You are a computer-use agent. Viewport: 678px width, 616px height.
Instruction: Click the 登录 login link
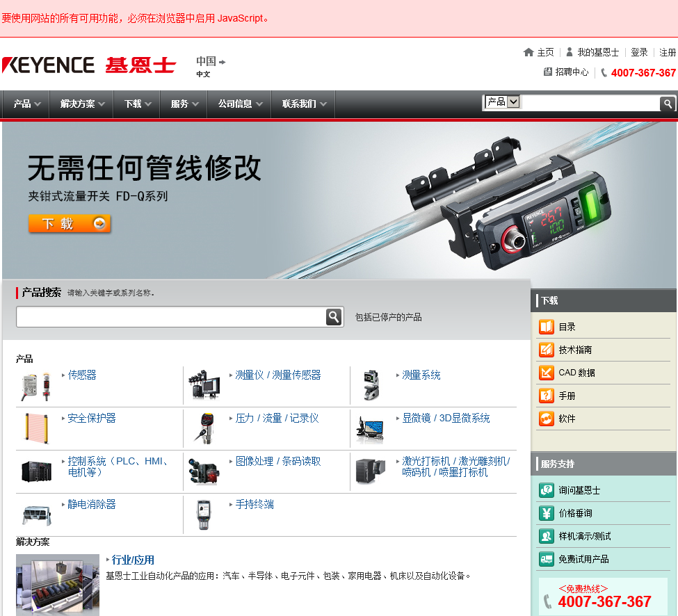pos(639,52)
